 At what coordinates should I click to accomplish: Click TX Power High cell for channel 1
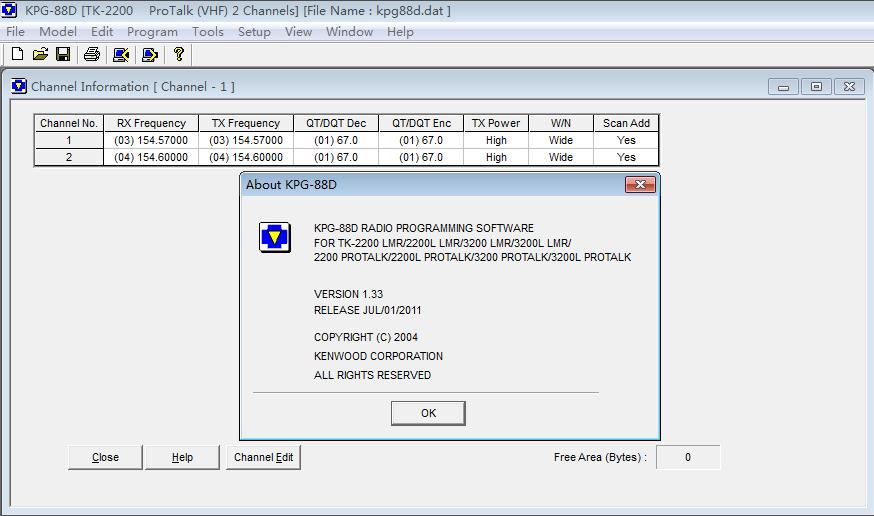[496, 140]
